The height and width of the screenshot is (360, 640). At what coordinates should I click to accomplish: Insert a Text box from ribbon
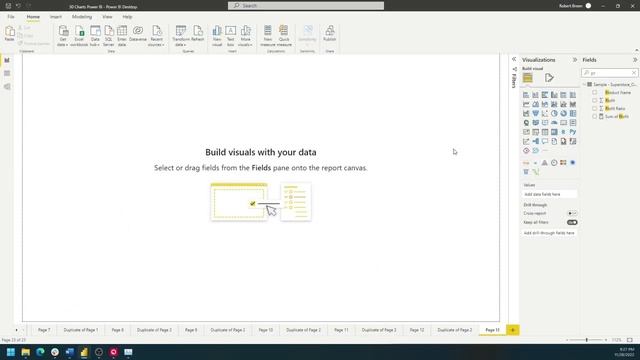(x=231, y=36)
